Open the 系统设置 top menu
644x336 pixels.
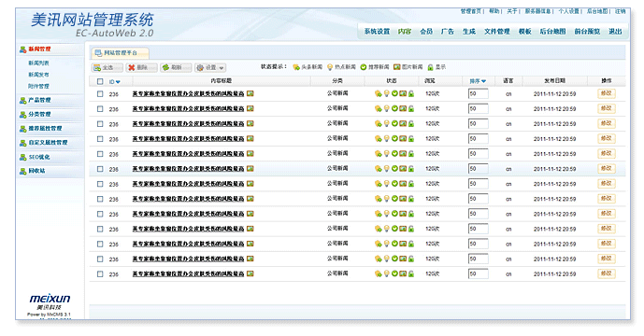coord(377,32)
